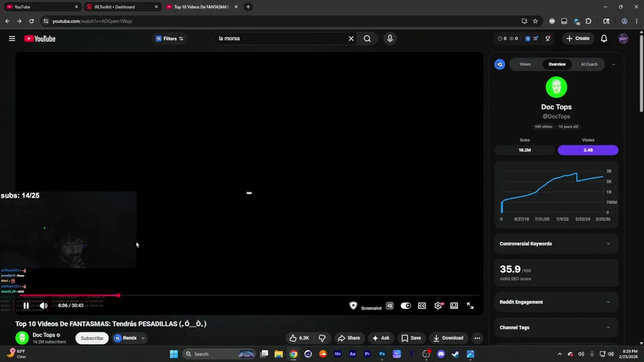Collapse the vidIQ panel with the chevron
644x362 pixels.
coord(613,64)
